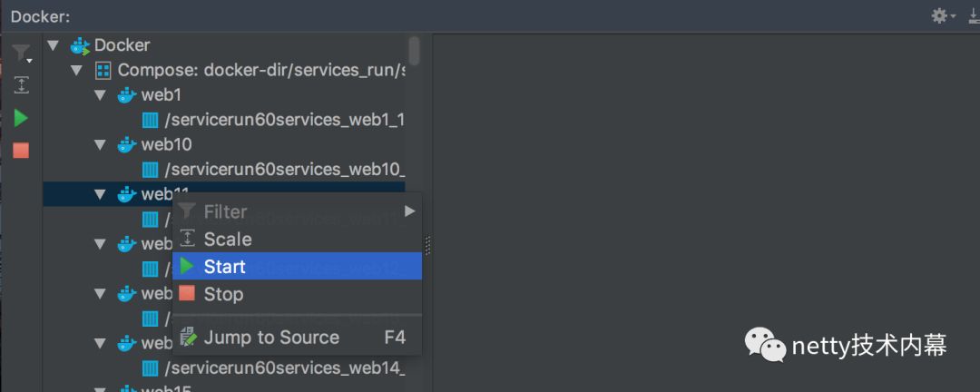
Task: Click the web11 service whale icon
Action: [127, 194]
